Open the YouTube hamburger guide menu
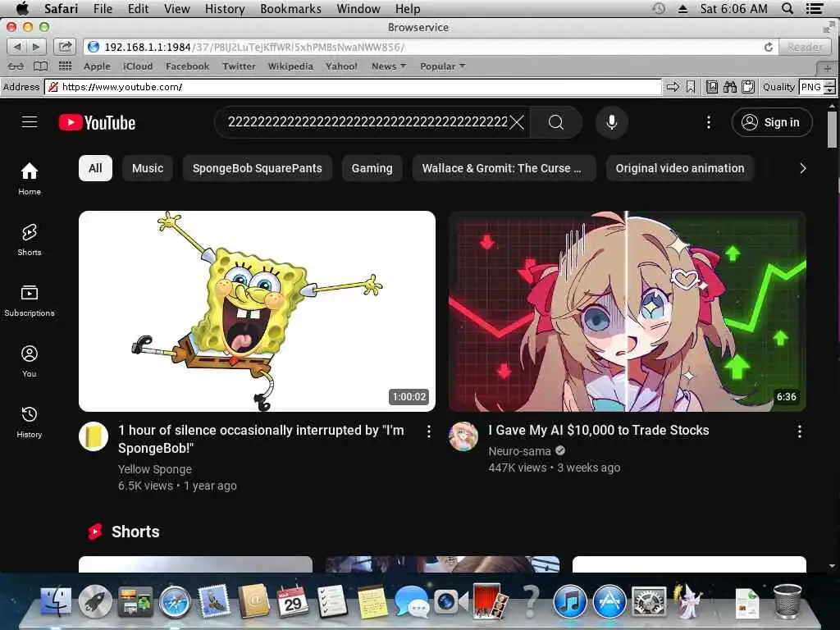Screen dimensions: 840x630 point(30,122)
